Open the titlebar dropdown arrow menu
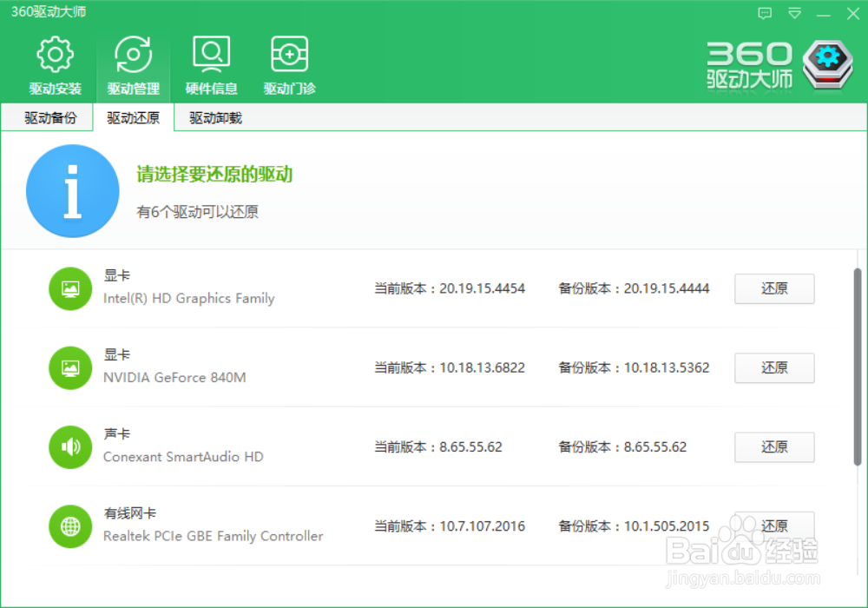868x608 pixels. coord(793,13)
